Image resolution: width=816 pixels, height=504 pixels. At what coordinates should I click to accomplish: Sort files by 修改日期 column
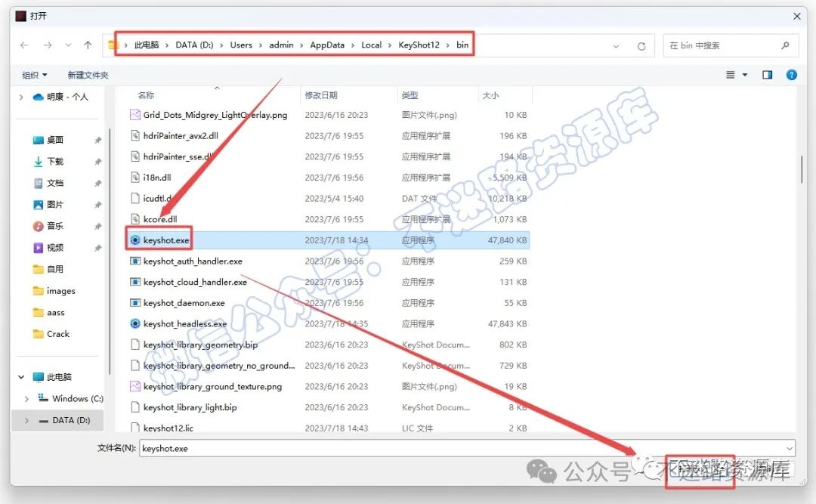320,95
